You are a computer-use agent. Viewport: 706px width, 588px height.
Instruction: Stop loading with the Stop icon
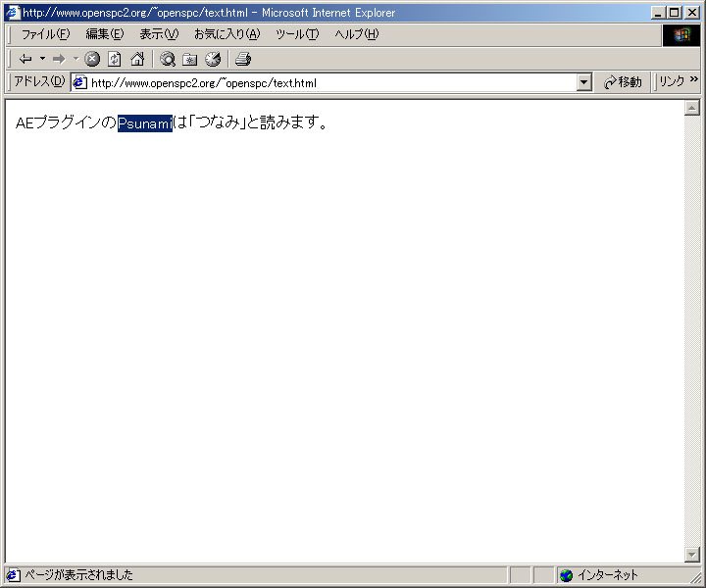tap(92, 59)
